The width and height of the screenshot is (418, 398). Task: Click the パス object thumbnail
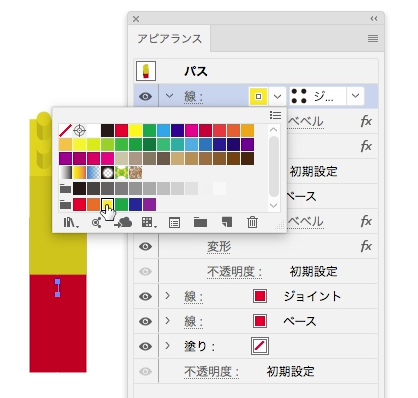146,71
